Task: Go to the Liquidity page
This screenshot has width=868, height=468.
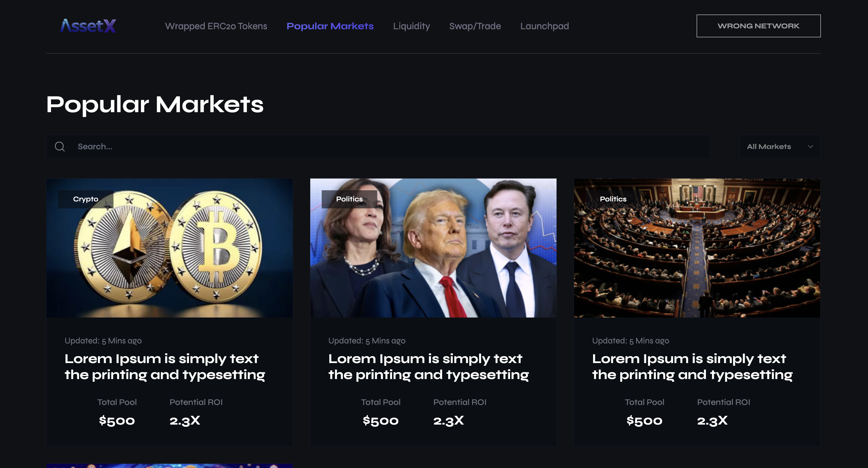Action: (x=411, y=26)
